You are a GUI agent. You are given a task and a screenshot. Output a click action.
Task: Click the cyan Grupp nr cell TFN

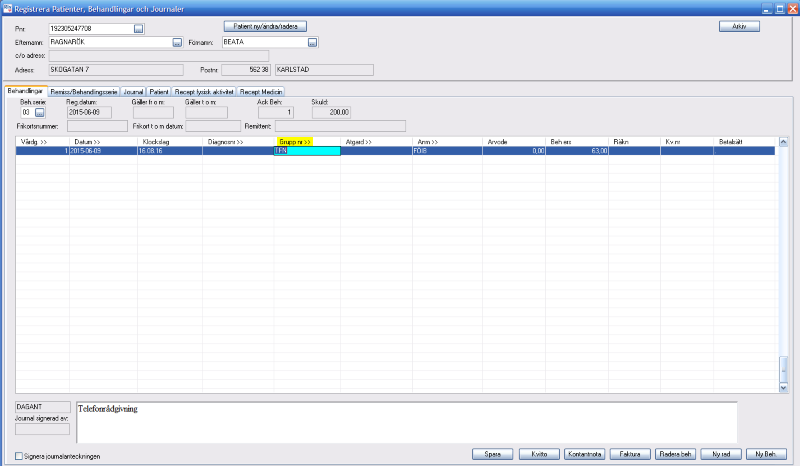tap(307, 151)
